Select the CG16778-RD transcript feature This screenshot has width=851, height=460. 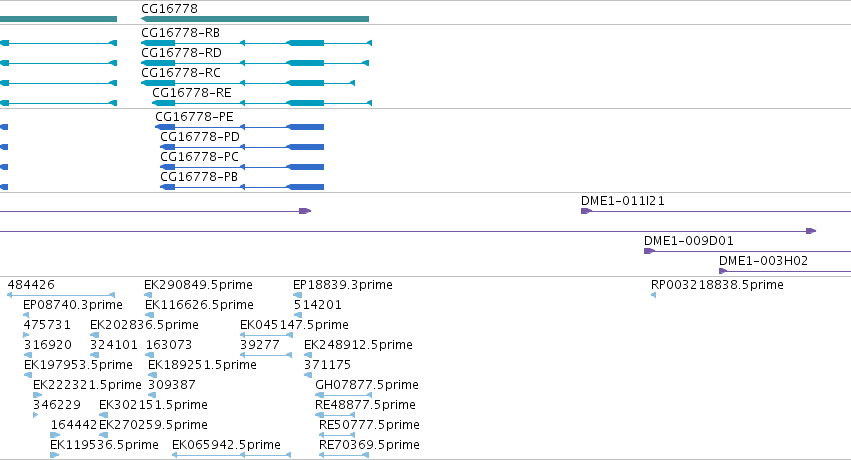pos(255,63)
